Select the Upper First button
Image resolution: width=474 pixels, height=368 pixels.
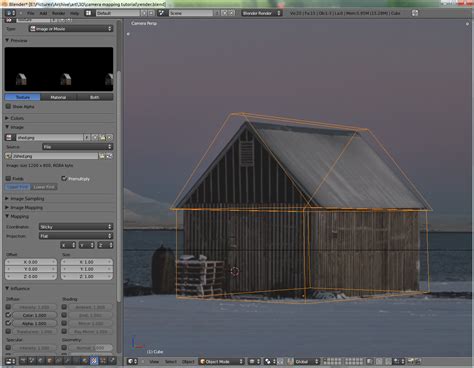(x=18, y=187)
